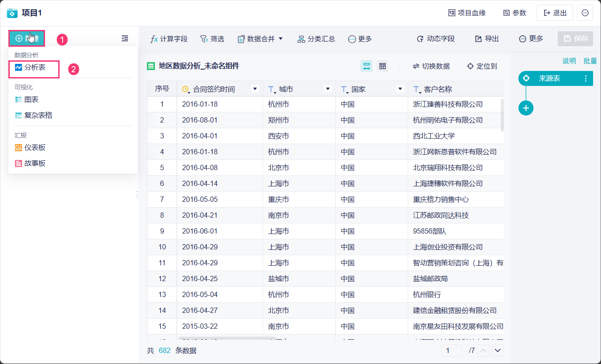Click the page number input field
This screenshot has height=364, width=601.
[x=451, y=350]
